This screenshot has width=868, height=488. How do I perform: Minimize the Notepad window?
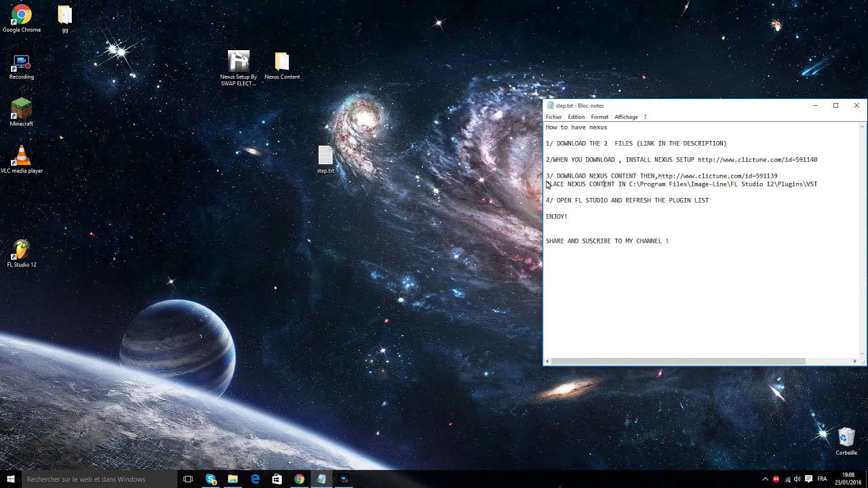point(816,106)
